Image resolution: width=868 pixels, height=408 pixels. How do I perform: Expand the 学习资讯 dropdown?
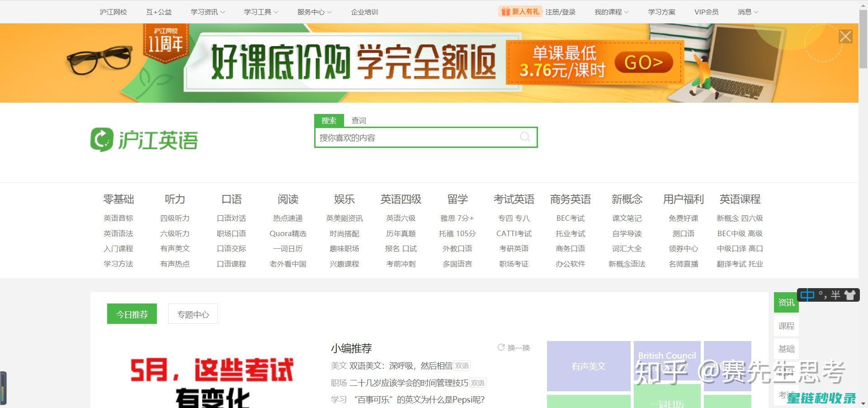208,12
